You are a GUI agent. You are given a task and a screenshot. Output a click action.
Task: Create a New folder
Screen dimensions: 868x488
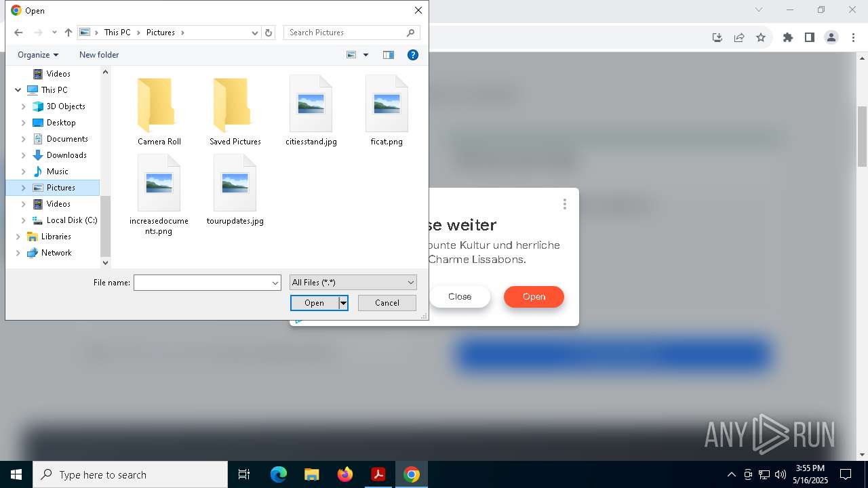click(x=99, y=55)
